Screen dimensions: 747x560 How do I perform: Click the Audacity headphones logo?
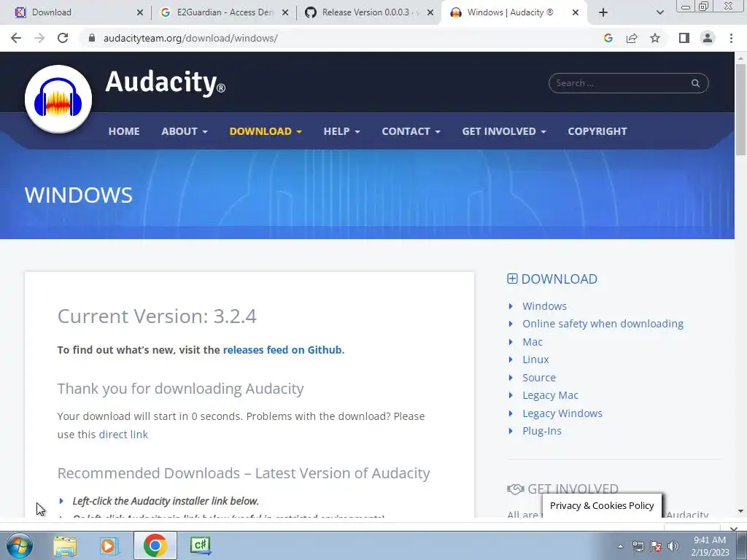pos(58,99)
